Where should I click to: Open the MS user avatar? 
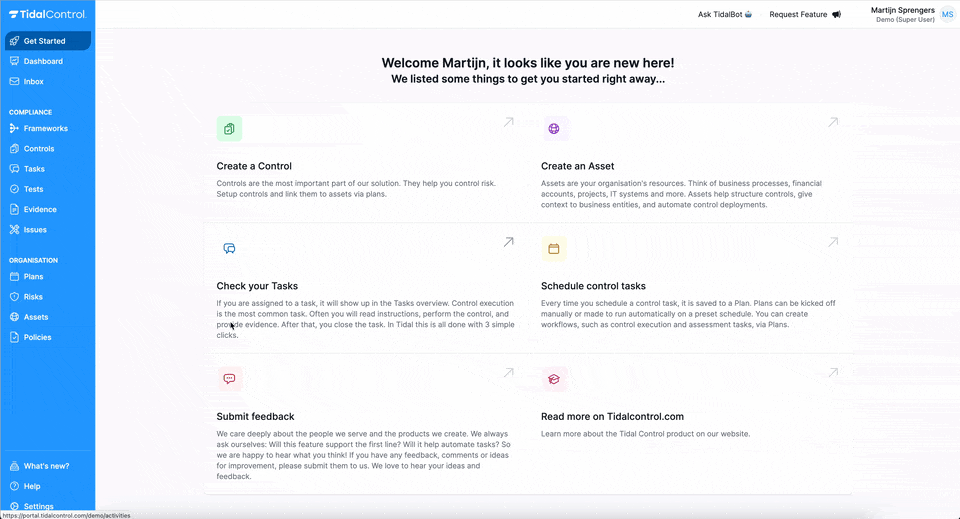(x=946, y=14)
